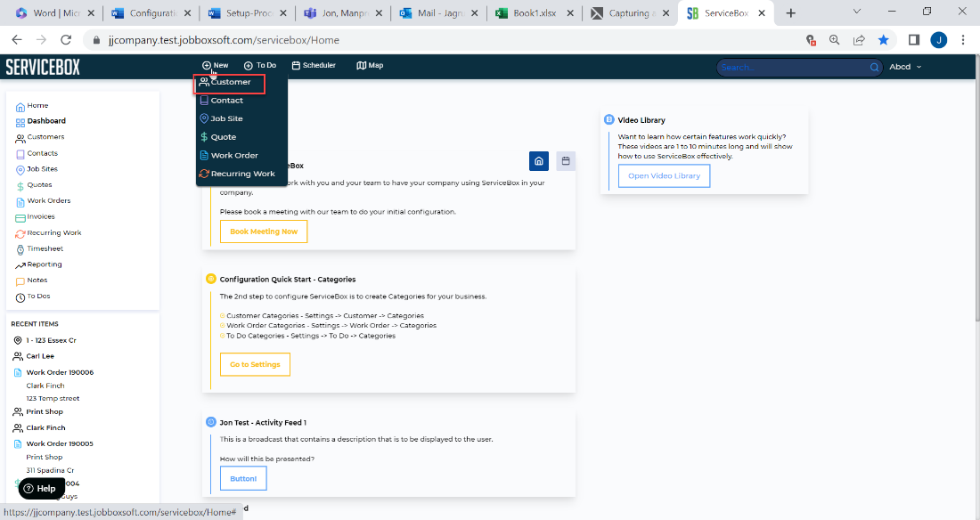Screen dimensions: 980x520
Task: Click the search magnifier icon
Action: pos(874,68)
